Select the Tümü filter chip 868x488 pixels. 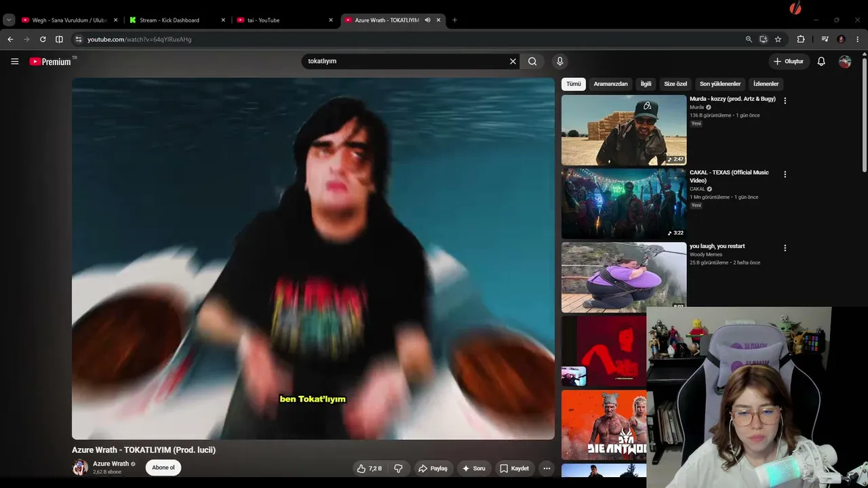pyautogui.click(x=574, y=84)
